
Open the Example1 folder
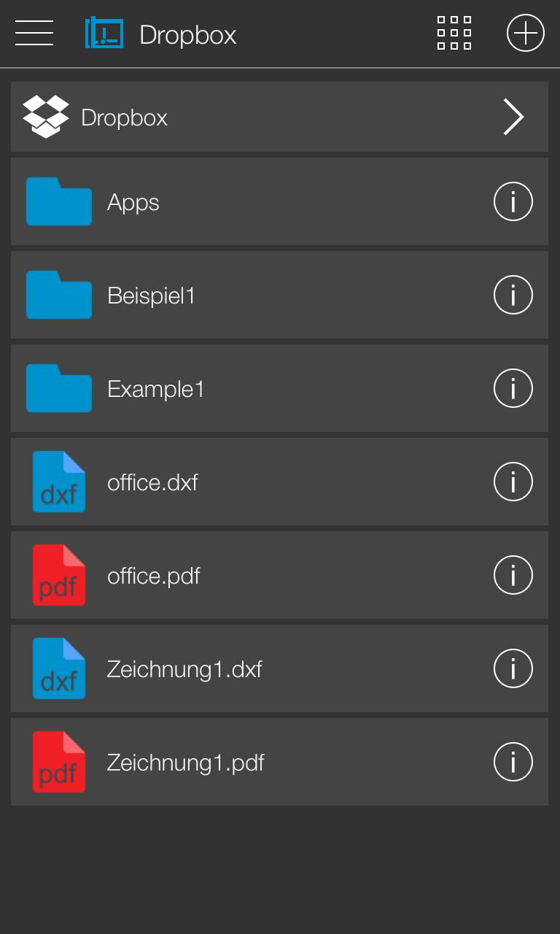coord(279,388)
